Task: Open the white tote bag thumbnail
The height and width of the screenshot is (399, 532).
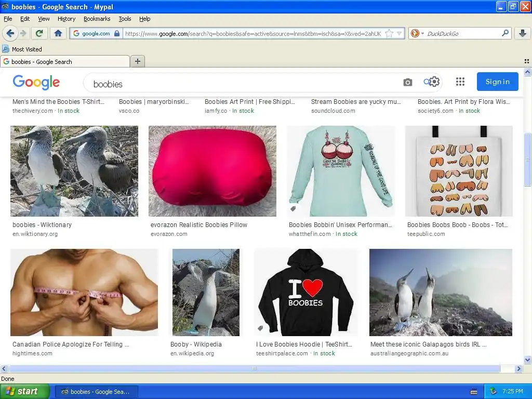Action: 459,171
